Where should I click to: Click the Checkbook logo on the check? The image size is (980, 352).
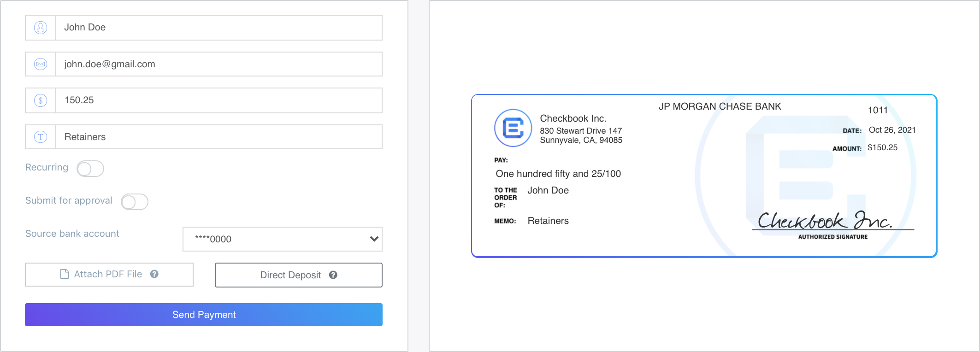(x=513, y=128)
